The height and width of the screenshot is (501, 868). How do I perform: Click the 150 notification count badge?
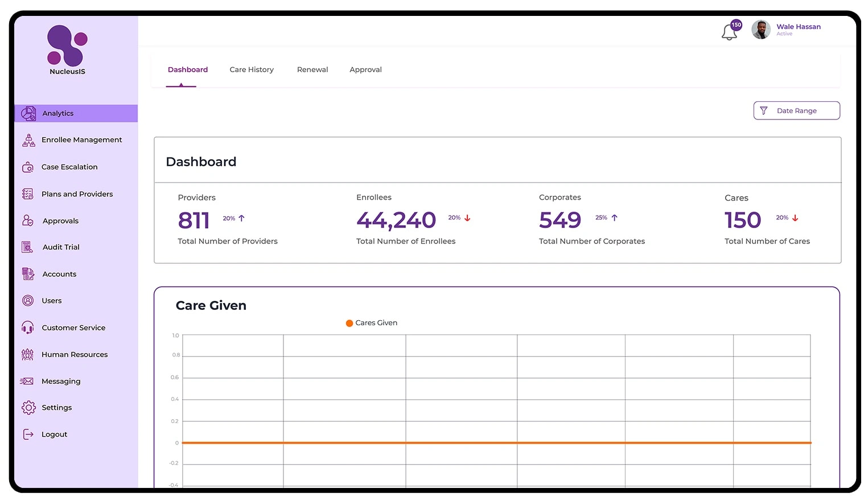737,25
